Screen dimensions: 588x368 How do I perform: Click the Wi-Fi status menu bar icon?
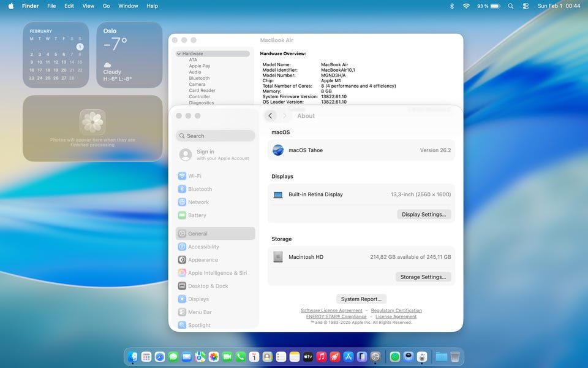coord(466,6)
